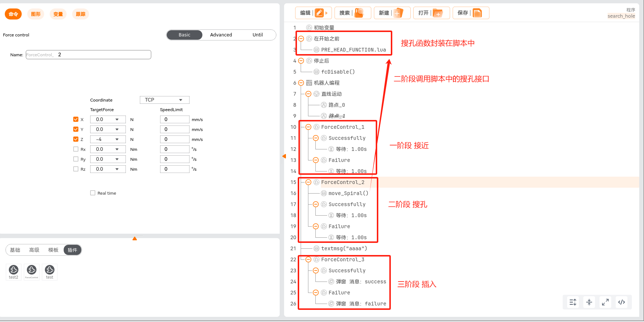
Task: Click the code view icon
Action: click(x=622, y=302)
